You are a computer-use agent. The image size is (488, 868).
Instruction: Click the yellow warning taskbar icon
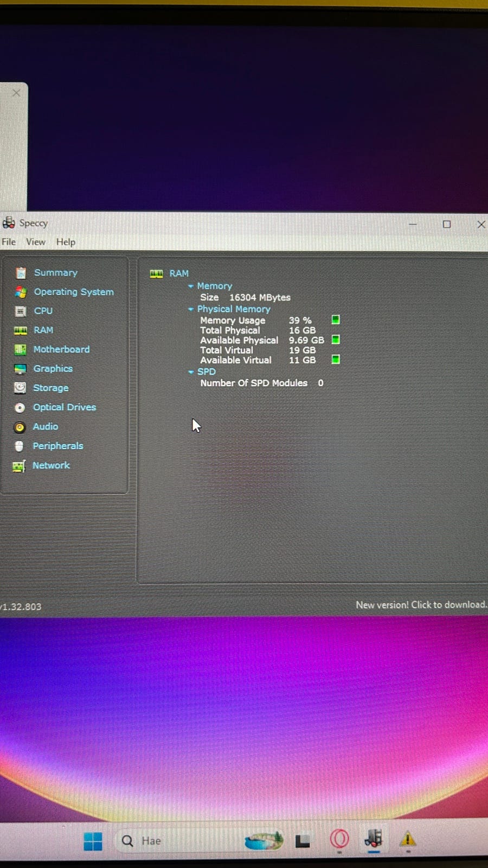pyautogui.click(x=408, y=840)
